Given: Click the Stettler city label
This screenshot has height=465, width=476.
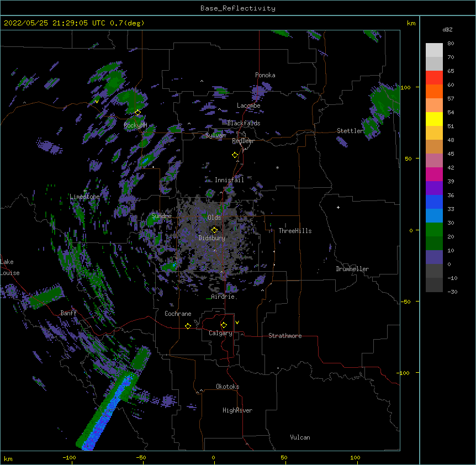Looking at the screenshot, I should [350, 131].
